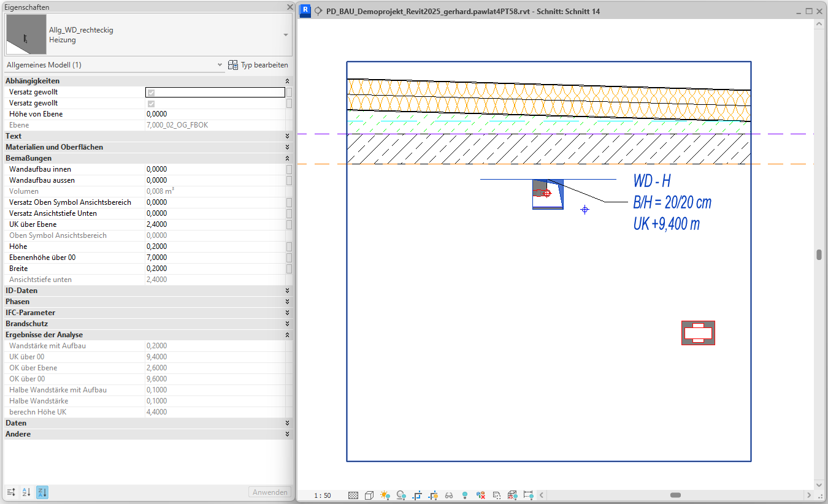Enable the first Versatz gewollt checkbox
Image resolution: width=828 pixels, height=504 pixels.
pos(150,92)
